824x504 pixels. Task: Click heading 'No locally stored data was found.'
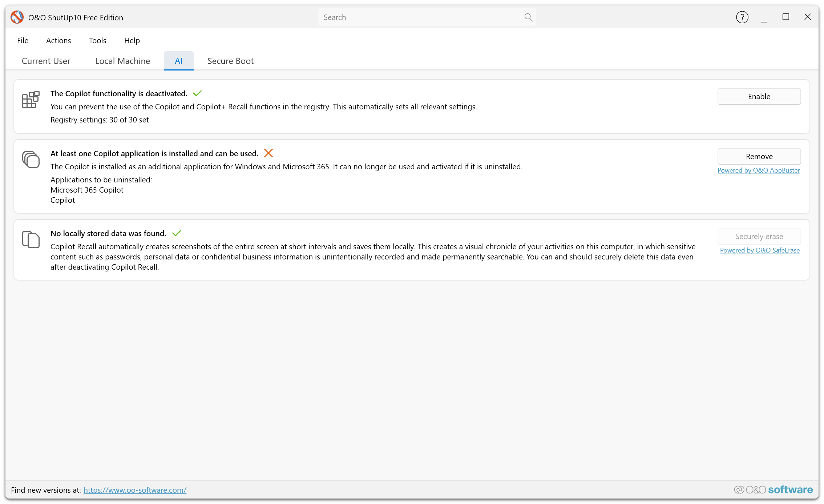coord(108,233)
